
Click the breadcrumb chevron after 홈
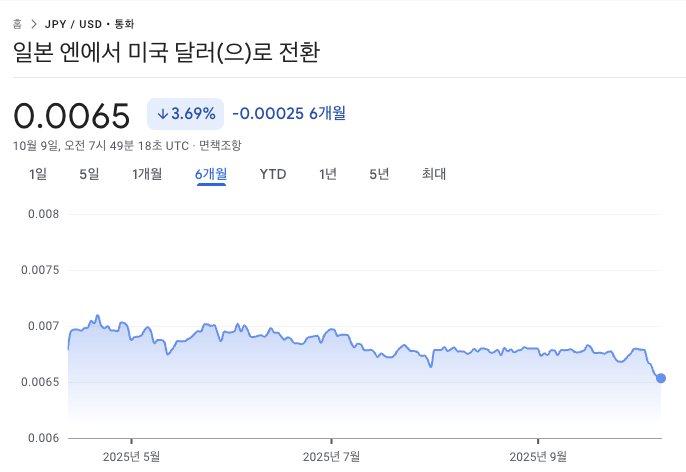(x=33, y=23)
